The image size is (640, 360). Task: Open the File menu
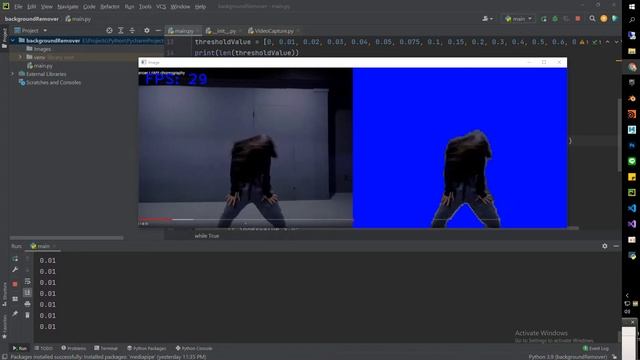(x=18, y=7)
